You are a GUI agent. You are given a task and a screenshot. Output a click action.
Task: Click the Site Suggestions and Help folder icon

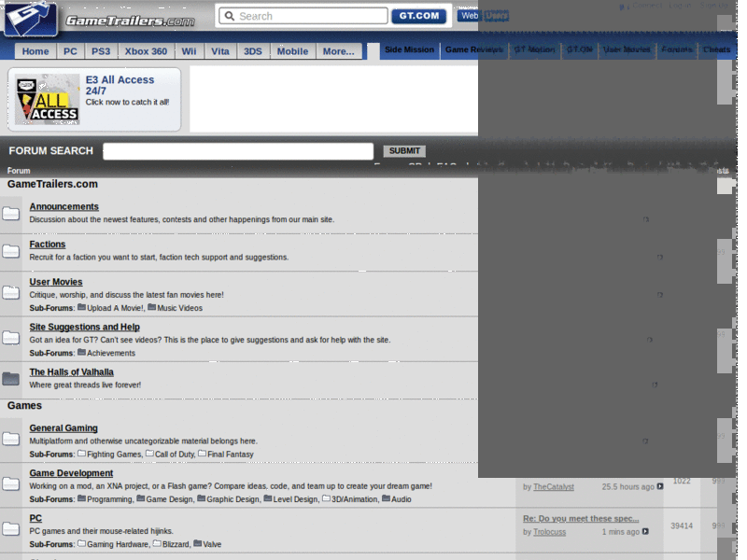pos(10,338)
